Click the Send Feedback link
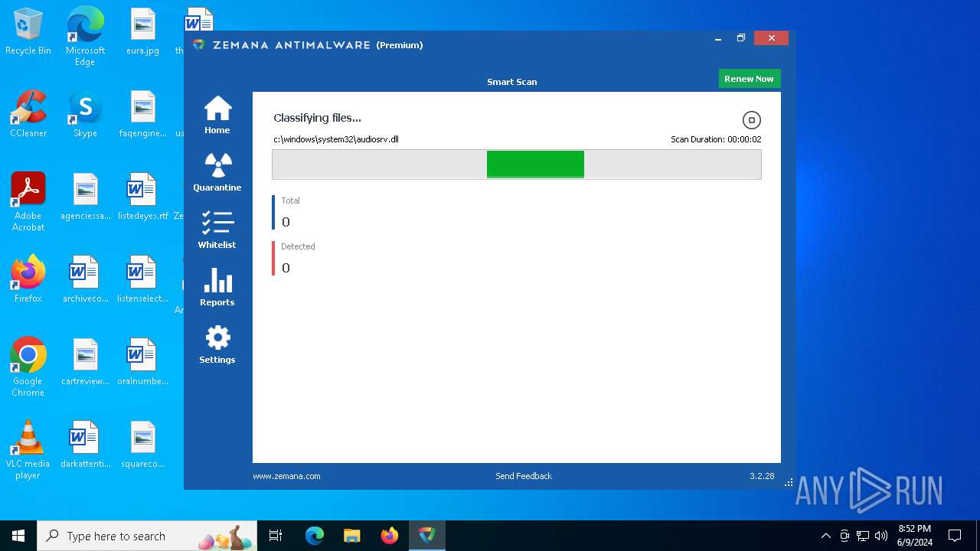 (x=524, y=476)
